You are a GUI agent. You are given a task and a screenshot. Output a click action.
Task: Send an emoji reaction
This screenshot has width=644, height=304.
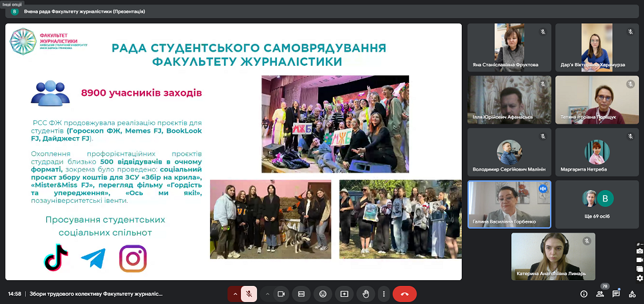pos(323,294)
